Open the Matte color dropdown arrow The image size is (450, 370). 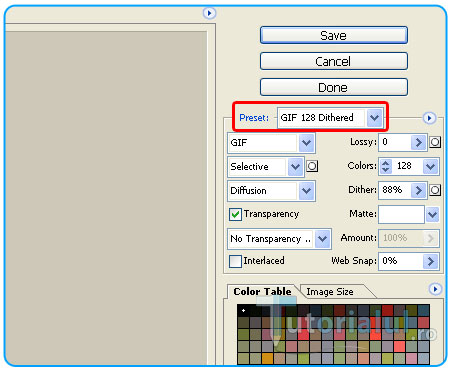pos(432,214)
